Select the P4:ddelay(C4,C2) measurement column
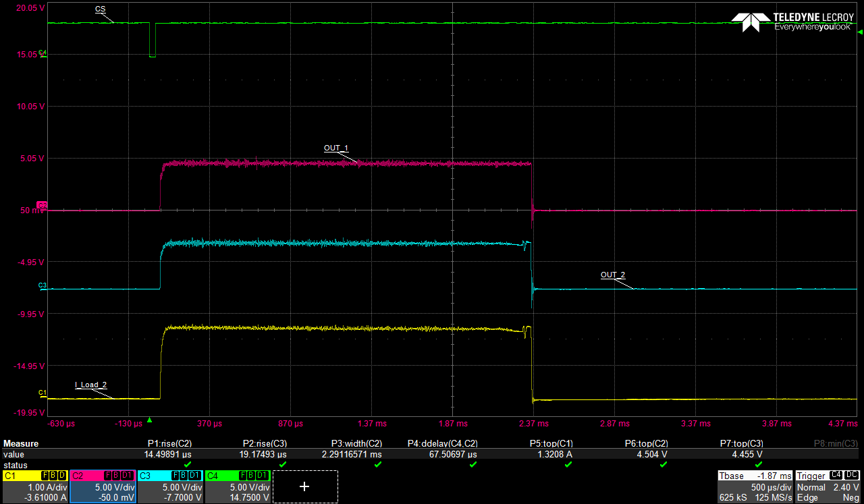The height and width of the screenshot is (504, 864). click(443, 444)
